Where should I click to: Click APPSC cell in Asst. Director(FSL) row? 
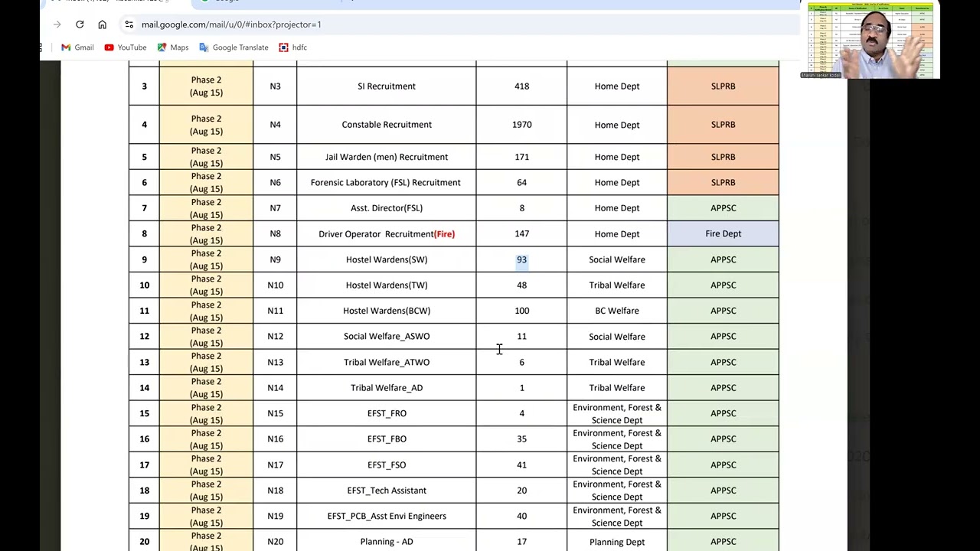(x=724, y=208)
